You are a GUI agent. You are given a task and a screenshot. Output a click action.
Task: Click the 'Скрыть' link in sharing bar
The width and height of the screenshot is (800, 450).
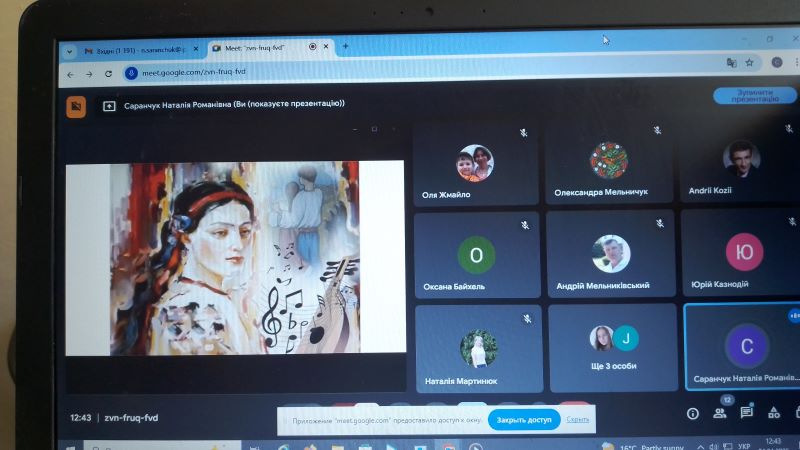click(x=578, y=419)
